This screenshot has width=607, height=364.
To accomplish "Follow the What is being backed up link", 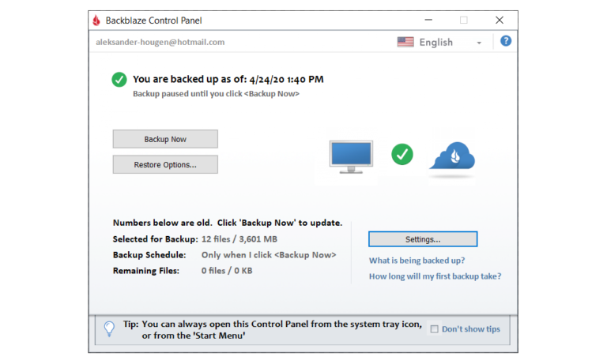I will tap(417, 261).
